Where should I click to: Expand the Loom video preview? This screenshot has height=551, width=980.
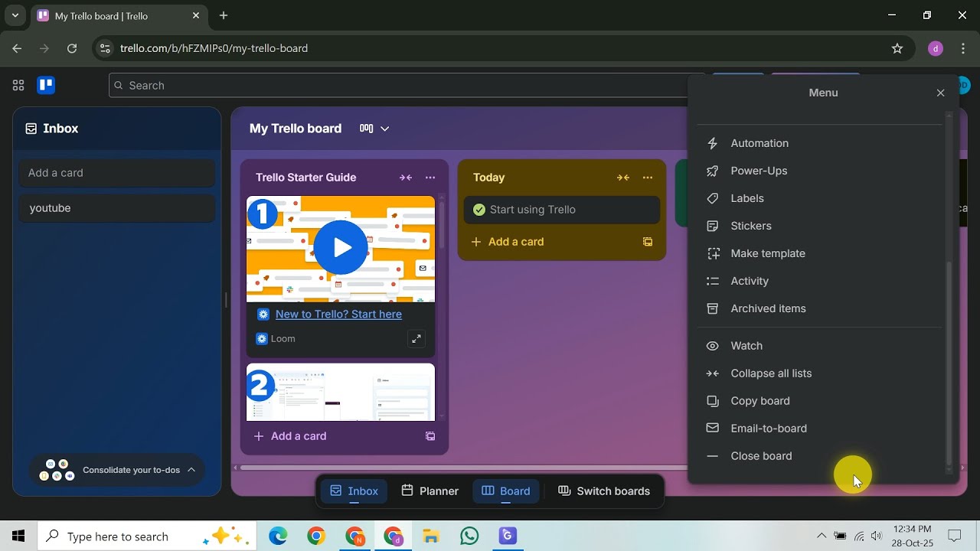(416, 339)
